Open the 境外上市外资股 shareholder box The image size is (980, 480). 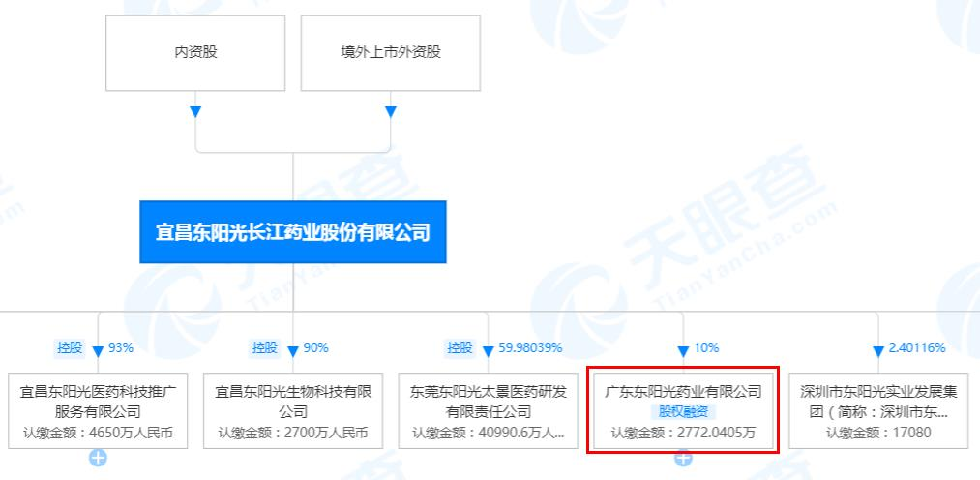[391, 53]
